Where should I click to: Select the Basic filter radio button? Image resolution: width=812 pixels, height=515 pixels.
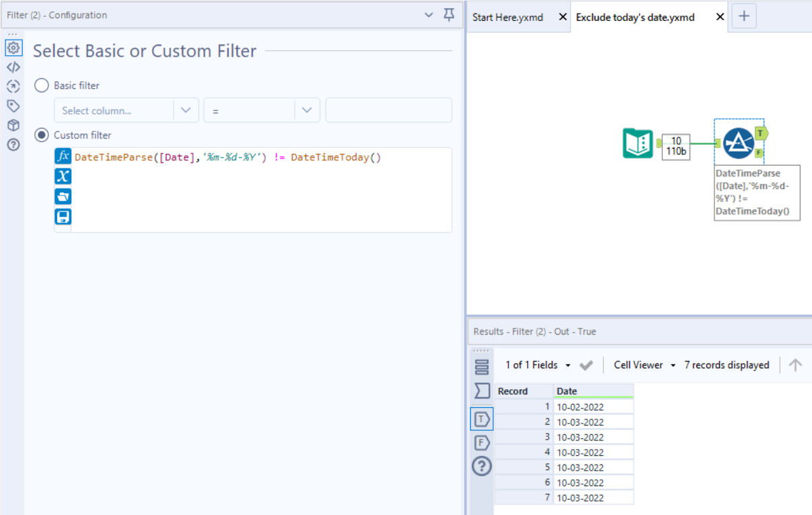pyautogui.click(x=42, y=85)
